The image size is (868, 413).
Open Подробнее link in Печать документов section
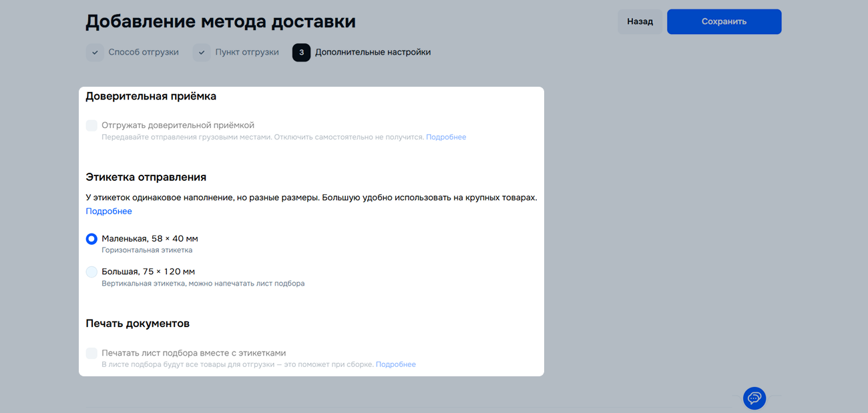point(395,365)
